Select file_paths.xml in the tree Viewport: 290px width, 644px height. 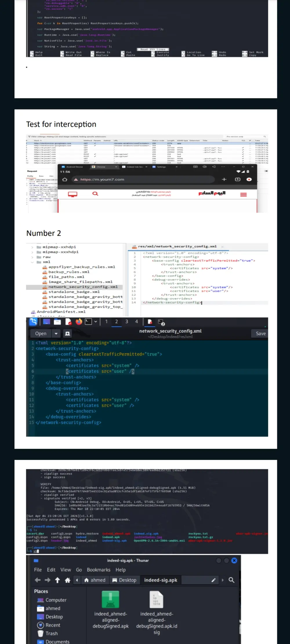(x=66, y=277)
